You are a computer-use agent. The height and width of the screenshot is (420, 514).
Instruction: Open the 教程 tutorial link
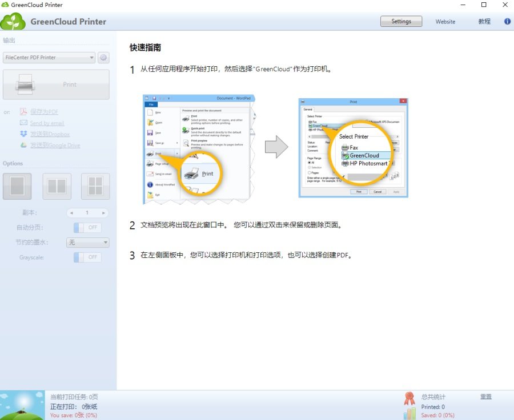[x=484, y=22]
